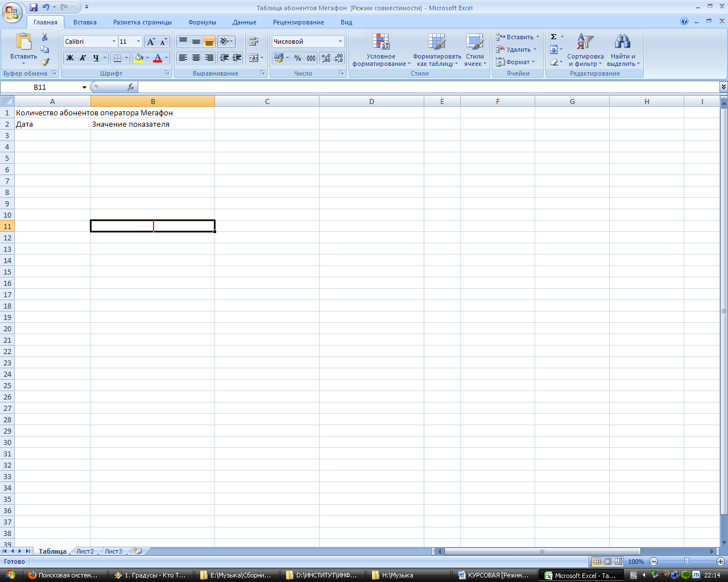Open Сортировка и фильтр menu
Viewport: 728px width, 582px height.
click(585, 50)
